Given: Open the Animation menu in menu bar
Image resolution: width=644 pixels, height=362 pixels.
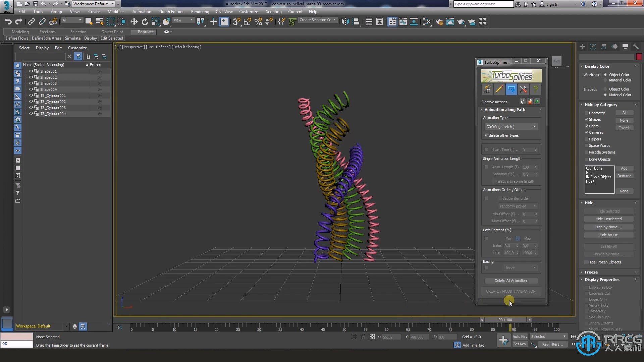Looking at the screenshot, I should 142,11.
